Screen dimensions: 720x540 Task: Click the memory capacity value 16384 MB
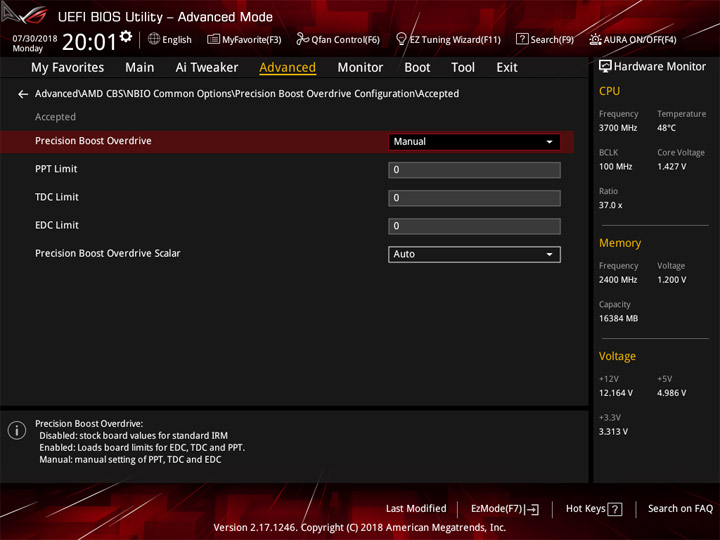618,319
